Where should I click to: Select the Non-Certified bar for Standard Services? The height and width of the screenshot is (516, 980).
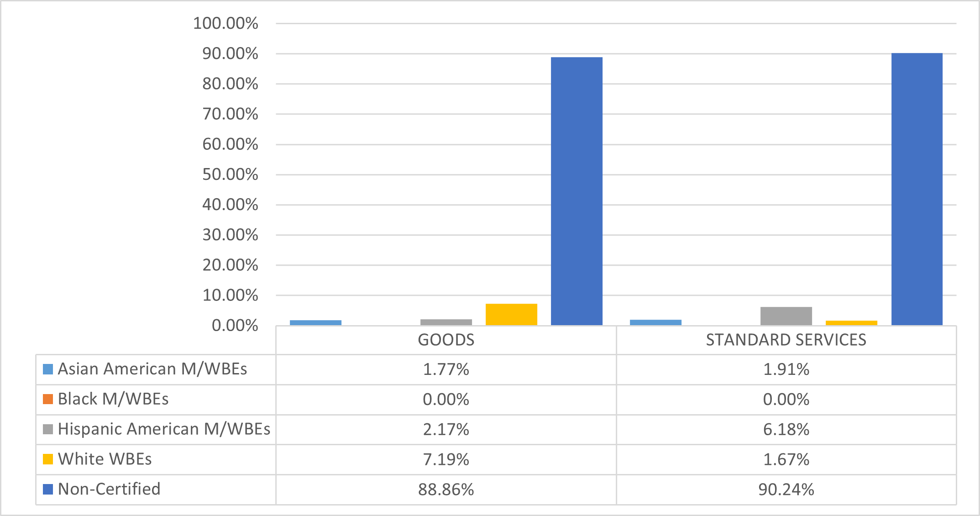[x=917, y=190]
